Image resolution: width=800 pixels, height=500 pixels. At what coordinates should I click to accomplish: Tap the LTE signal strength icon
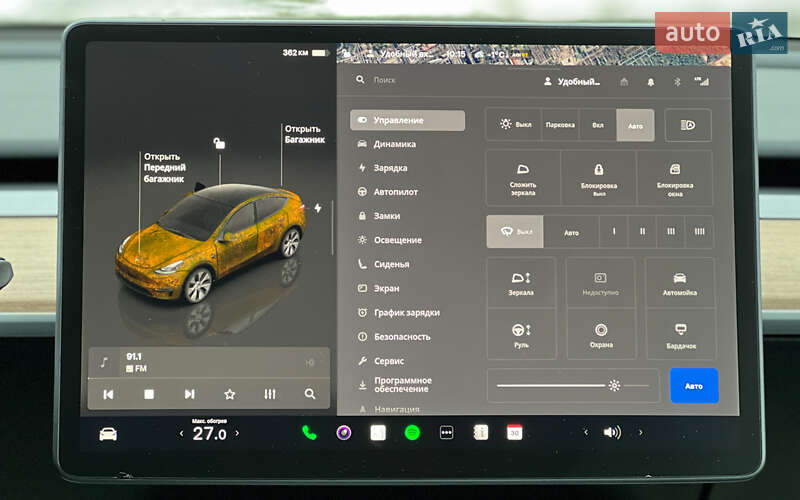tap(702, 81)
